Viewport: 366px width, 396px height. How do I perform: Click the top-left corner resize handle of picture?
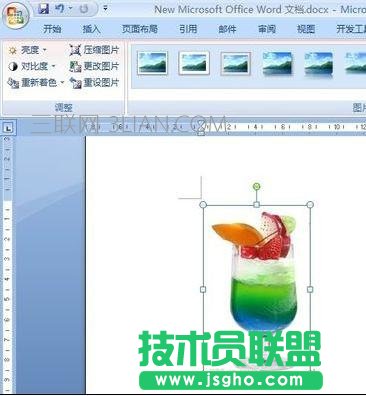tap(203, 204)
